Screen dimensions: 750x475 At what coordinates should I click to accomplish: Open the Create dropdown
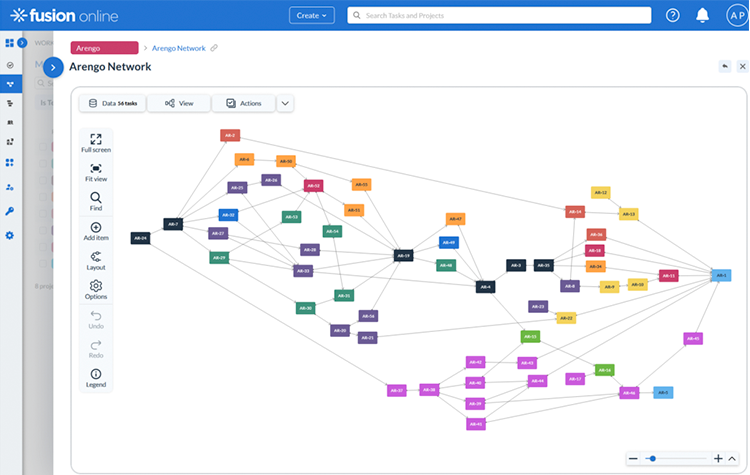tap(311, 15)
